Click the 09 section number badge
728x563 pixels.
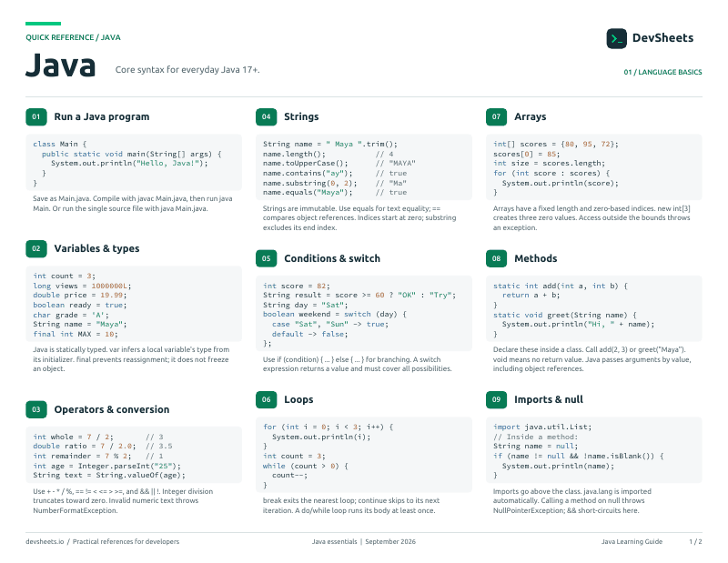point(496,399)
